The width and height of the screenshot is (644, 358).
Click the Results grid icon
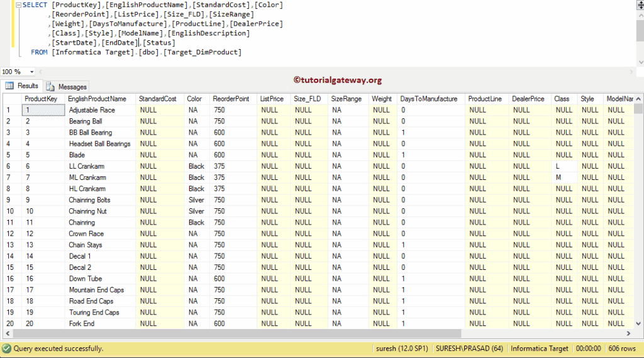pyautogui.click(x=9, y=86)
